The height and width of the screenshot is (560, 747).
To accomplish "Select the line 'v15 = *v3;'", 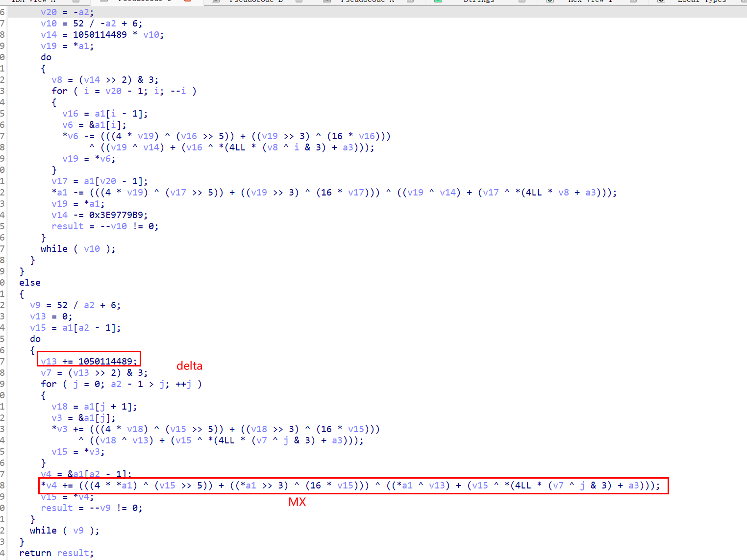I will [x=78, y=452].
